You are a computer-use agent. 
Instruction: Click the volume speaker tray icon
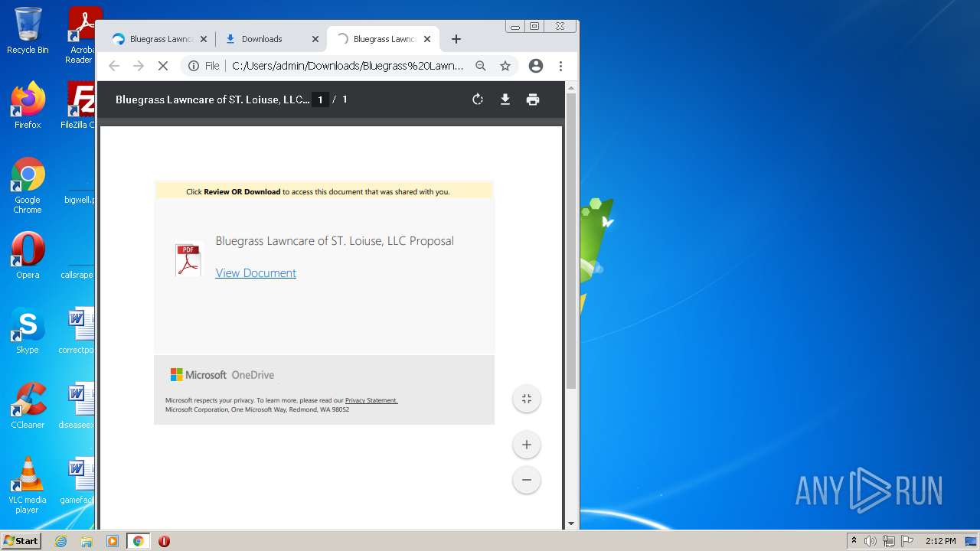coord(871,541)
